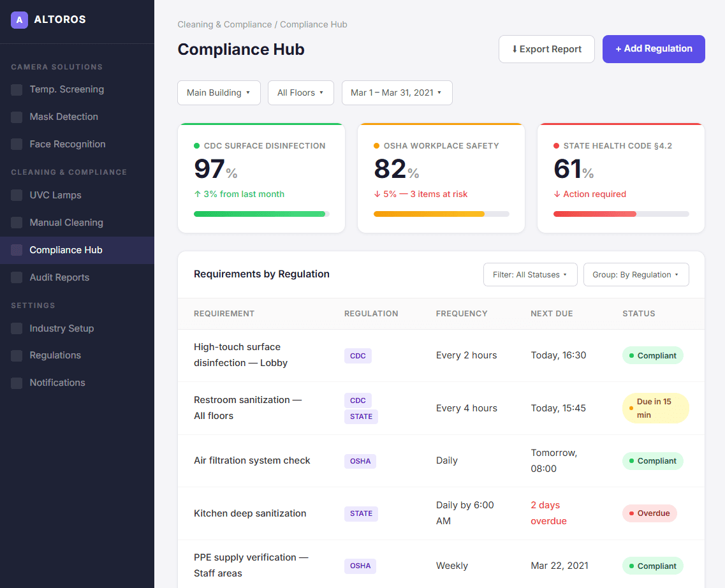Click the Mask Detection sidebar icon
The image size is (725, 588).
[x=17, y=117]
